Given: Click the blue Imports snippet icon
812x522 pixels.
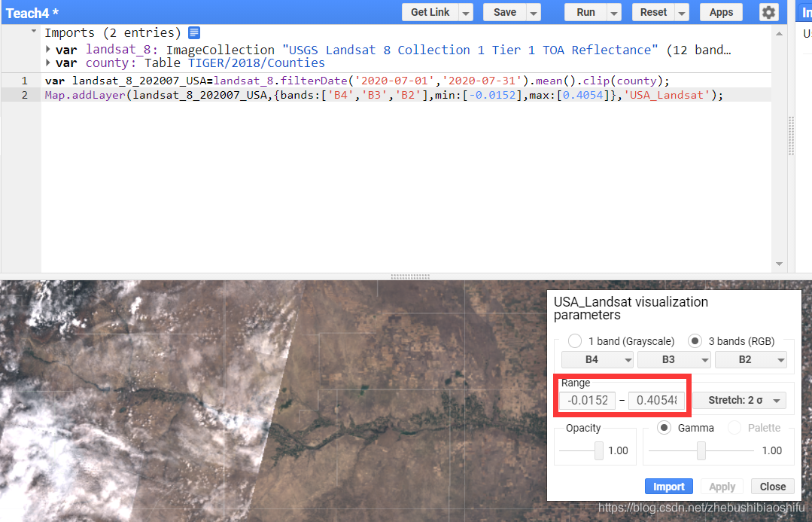Looking at the screenshot, I should click(194, 32).
